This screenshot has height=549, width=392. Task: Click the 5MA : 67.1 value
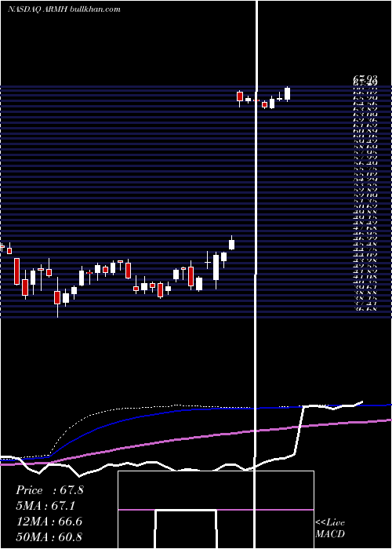click(x=45, y=506)
